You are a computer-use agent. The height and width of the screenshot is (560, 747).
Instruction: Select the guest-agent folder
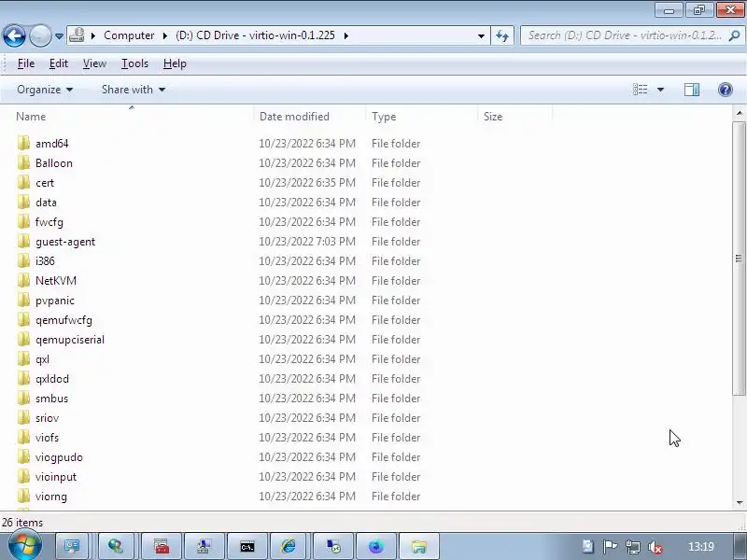65,242
